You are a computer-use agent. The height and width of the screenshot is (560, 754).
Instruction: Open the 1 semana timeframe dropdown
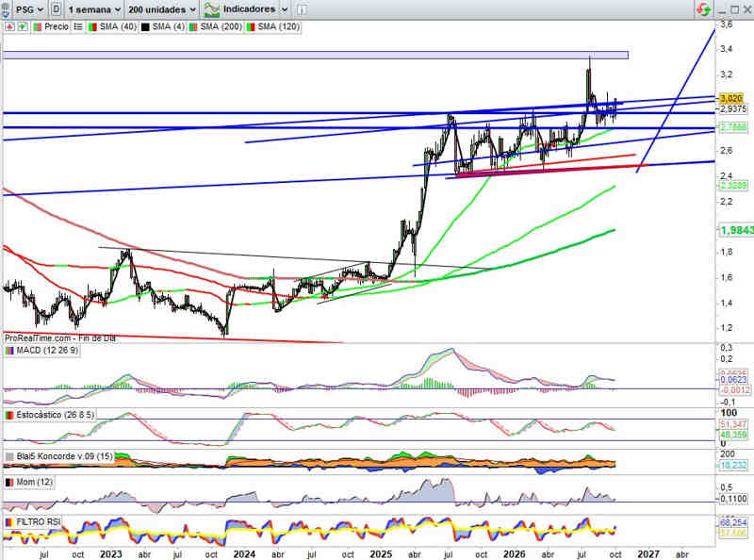[x=95, y=9]
